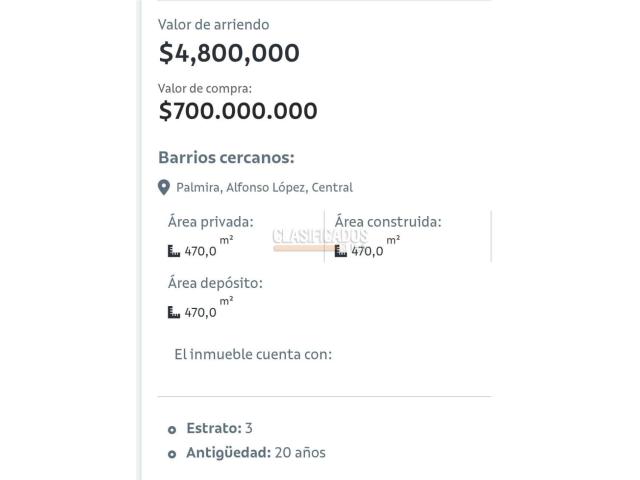The height and width of the screenshot is (480, 640).
Task: Click the Valor de compra label
Action: 205,88
